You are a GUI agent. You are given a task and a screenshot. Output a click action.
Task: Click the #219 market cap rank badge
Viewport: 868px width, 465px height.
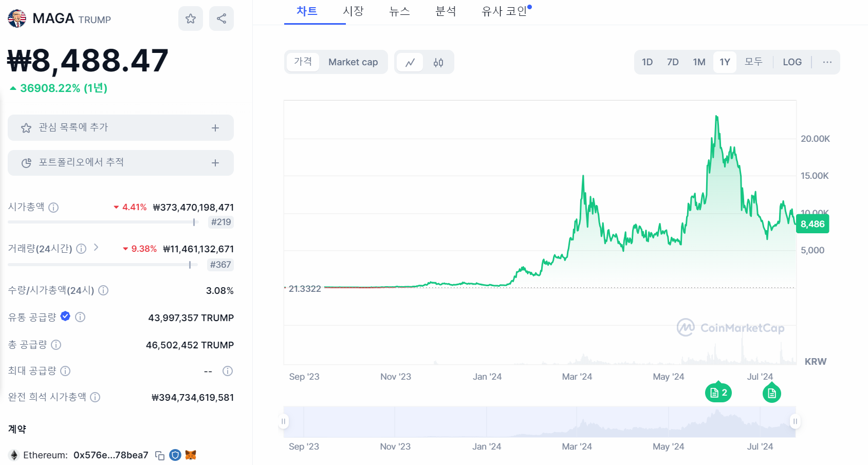click(x=221, y=222)
